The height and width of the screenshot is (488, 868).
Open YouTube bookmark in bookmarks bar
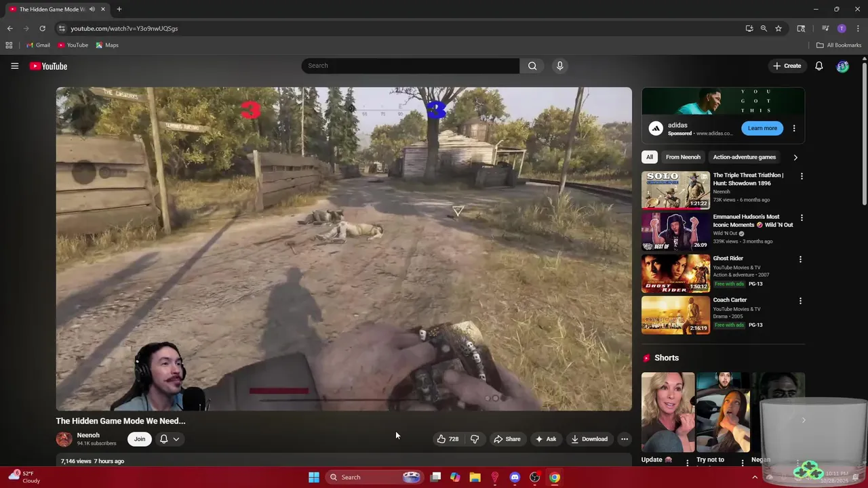[73, 45]
